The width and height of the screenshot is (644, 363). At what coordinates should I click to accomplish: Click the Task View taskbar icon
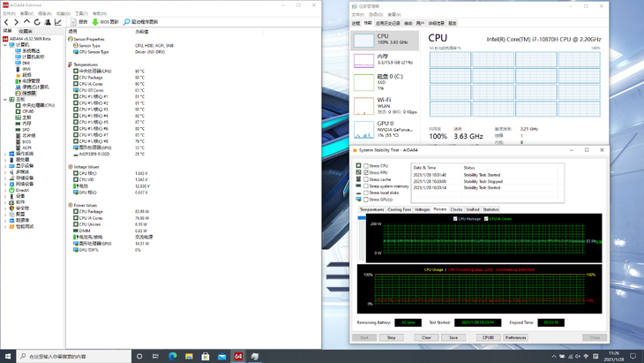point(155,356)
